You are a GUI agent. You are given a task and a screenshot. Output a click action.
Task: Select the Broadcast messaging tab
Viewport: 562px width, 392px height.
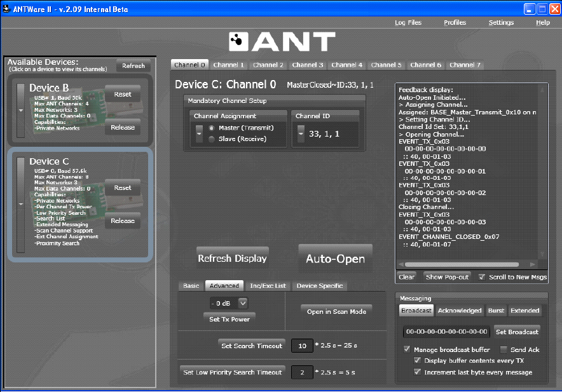[416, 310]
